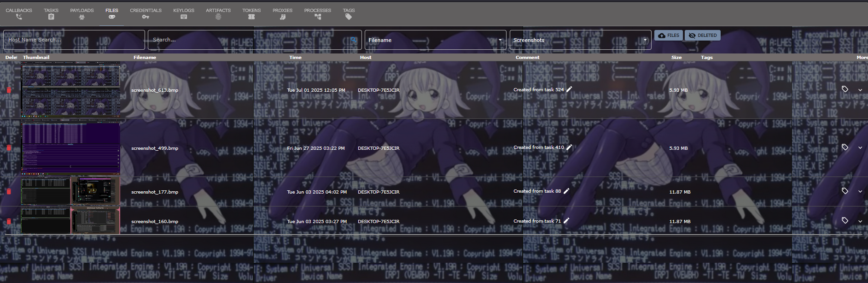Click comment 'Created from task 524'
Image resolution: width=868 pixels, height=283 pixels.
538,89
